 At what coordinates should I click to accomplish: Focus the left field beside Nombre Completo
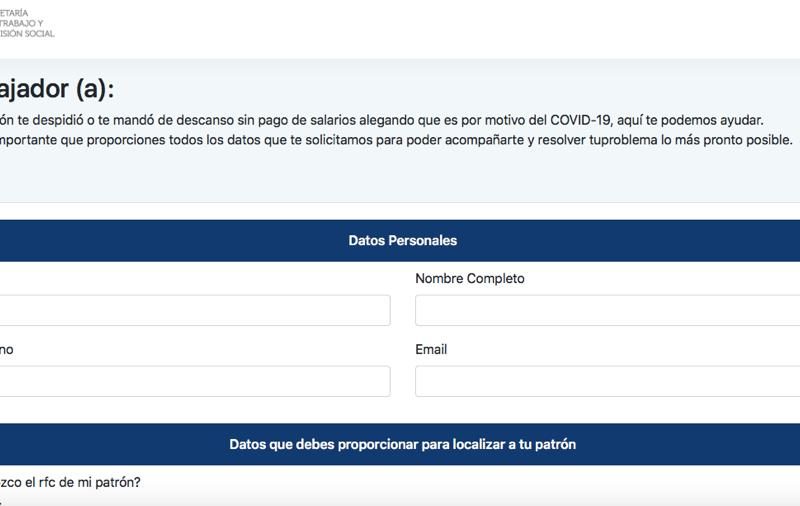[x=195, y=310]
